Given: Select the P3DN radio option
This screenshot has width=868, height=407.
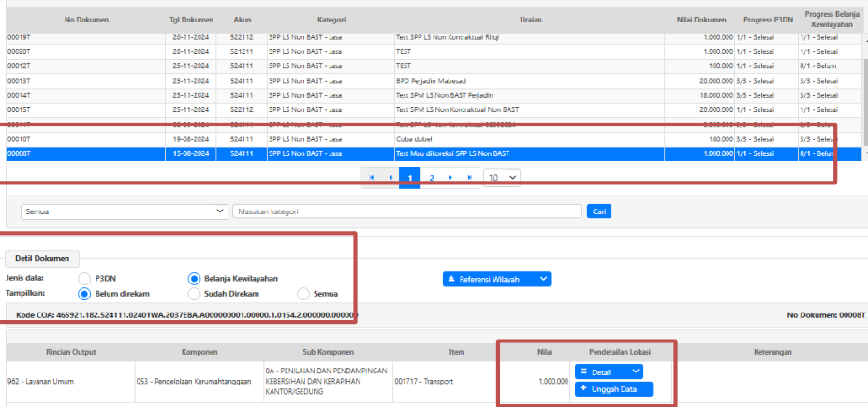Looking at the screenshot, I should coord(85,278).
